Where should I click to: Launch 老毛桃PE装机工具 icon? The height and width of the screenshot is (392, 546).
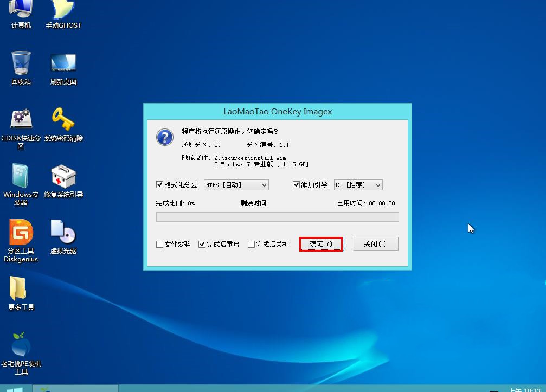pos(21,354)
